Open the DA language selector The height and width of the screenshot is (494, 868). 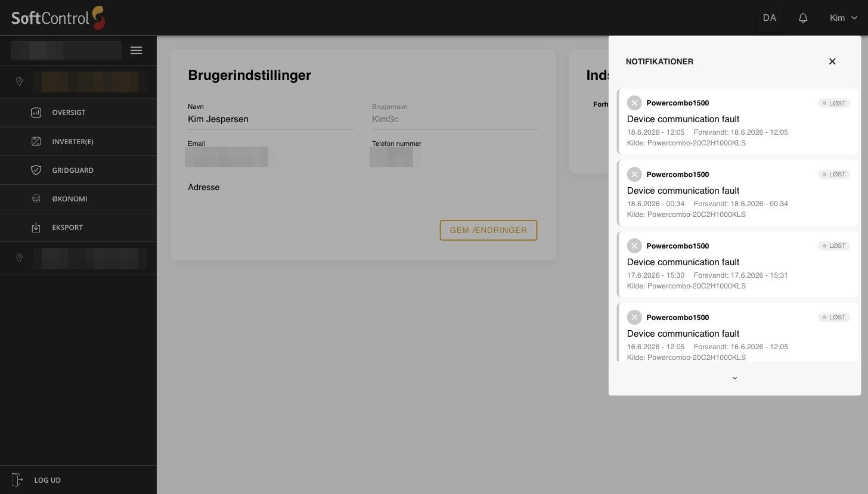pyautogui.click(x=770, y=18)
